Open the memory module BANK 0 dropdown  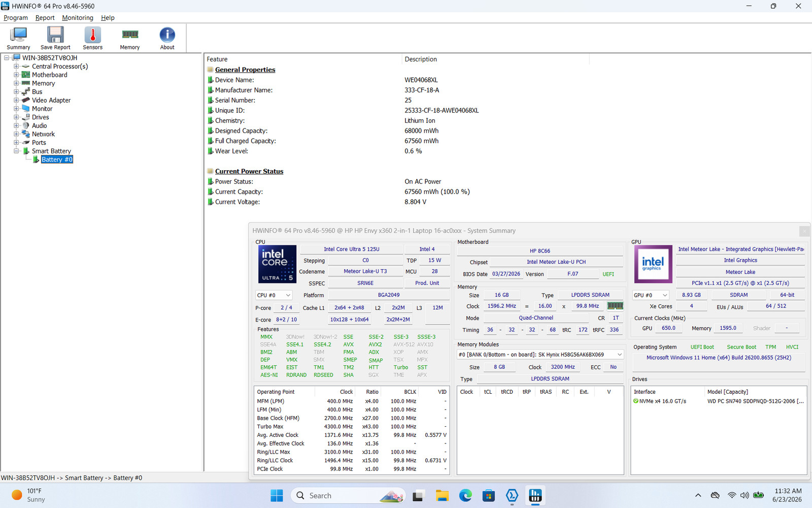[x=540, y=355]
